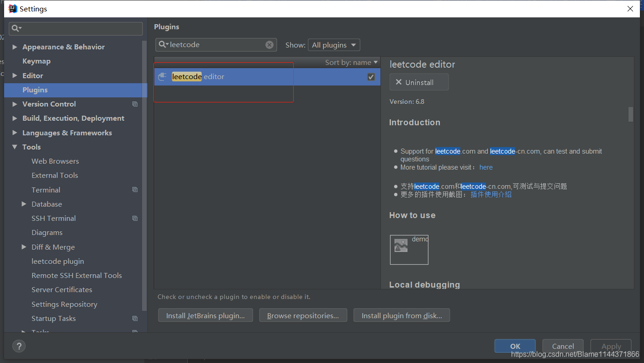This screenshot has width=644, height=363.
Task: Click the Version: 6.8 text
Action: [407, 101]
